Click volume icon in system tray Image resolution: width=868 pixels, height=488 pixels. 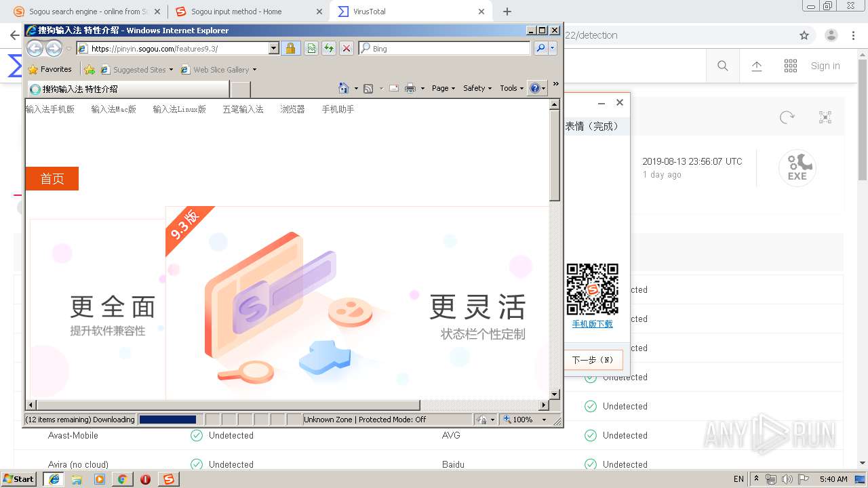[x=787, y=479]
